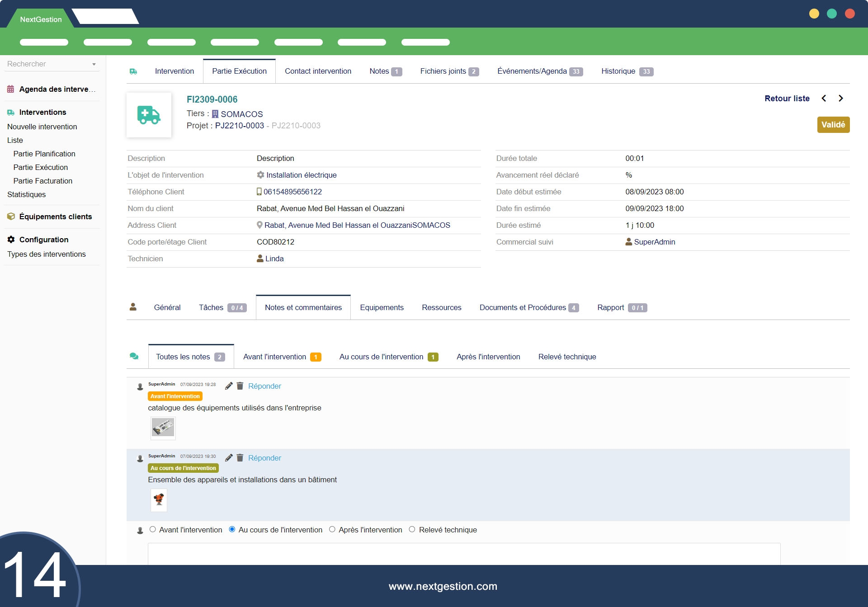Click the pencil edit icon on first note
The width and height of the screenshot is (868, 607).
coord(229,386)
